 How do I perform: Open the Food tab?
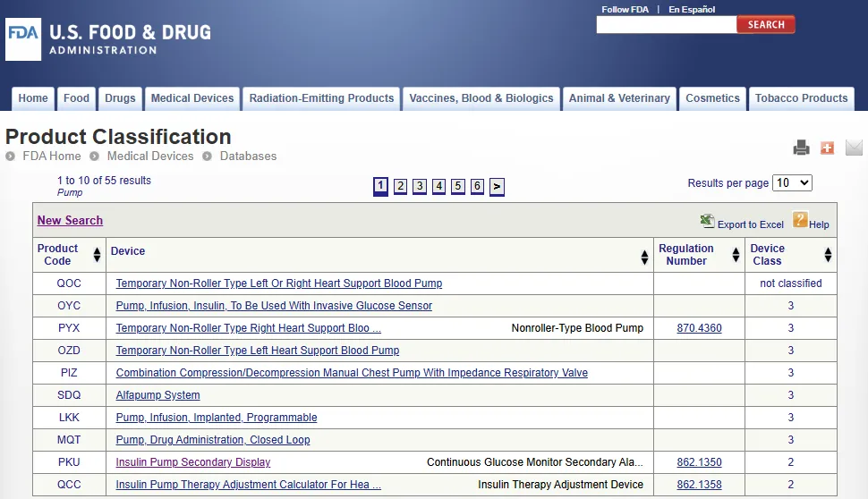(76, 98)
